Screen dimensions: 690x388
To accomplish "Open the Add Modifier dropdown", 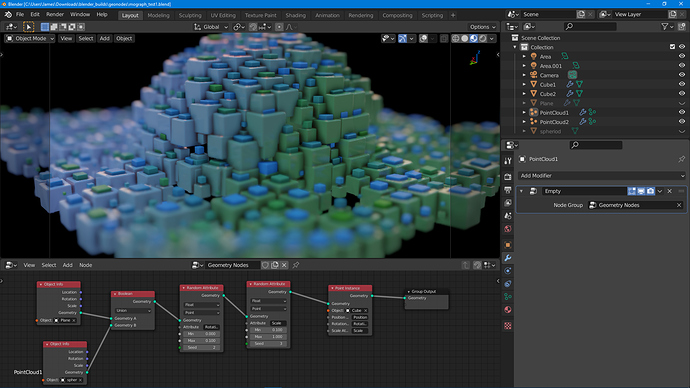I will (x=602, y=176).
